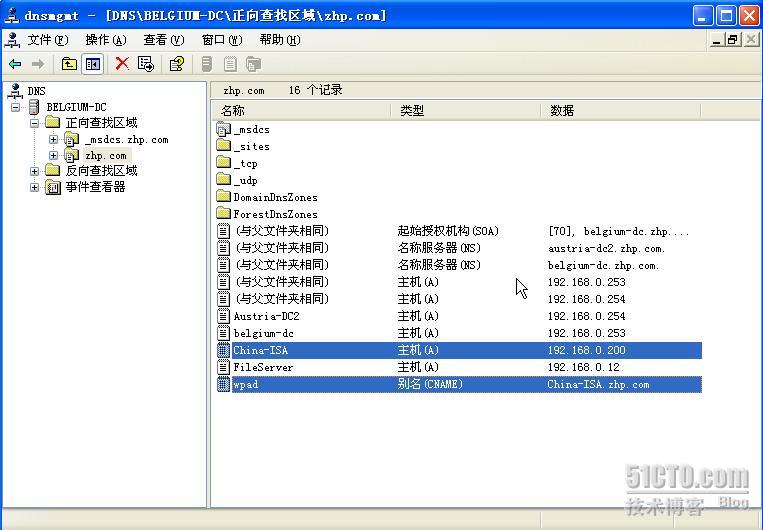Click the FileServer record icon

click(223, 367)
